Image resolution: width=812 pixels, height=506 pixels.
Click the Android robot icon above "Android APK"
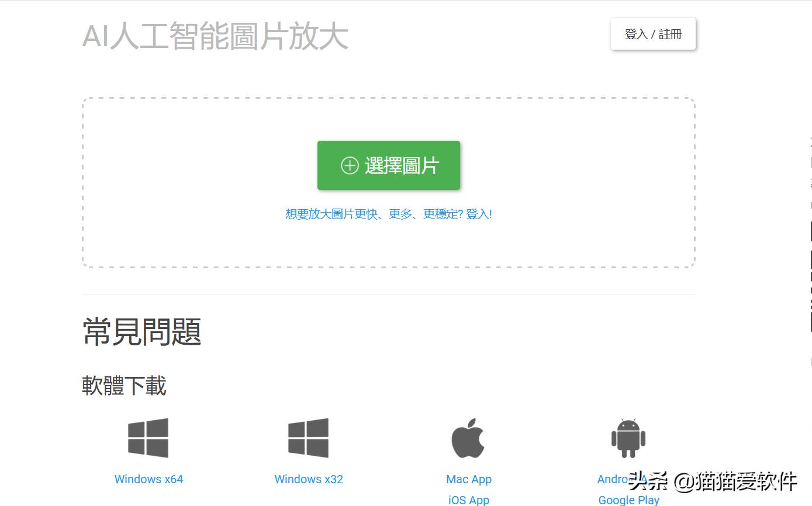click(x=628, y=437)
